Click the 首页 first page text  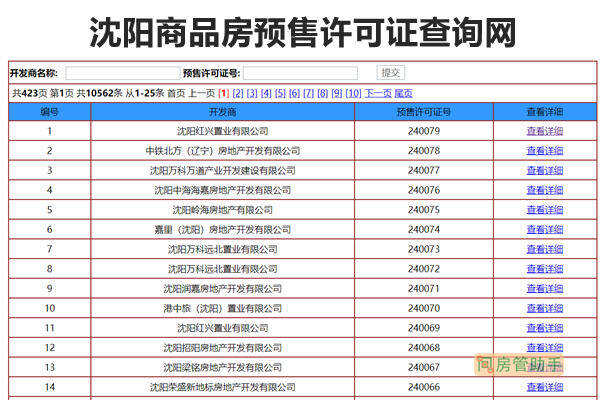[x=176, y=93]
